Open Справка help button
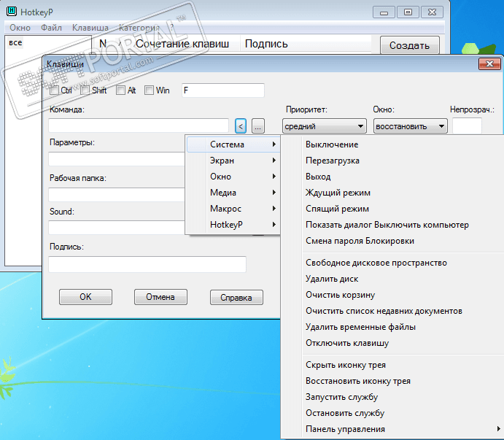Image resolution: width=504 pixels, height=440 pixels. coord(236,298)
